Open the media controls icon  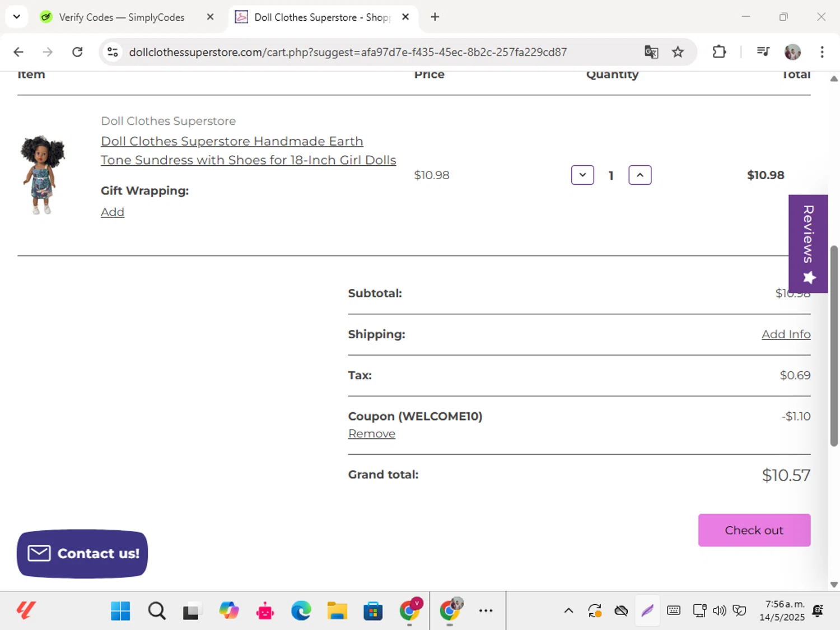coord(763,52)
